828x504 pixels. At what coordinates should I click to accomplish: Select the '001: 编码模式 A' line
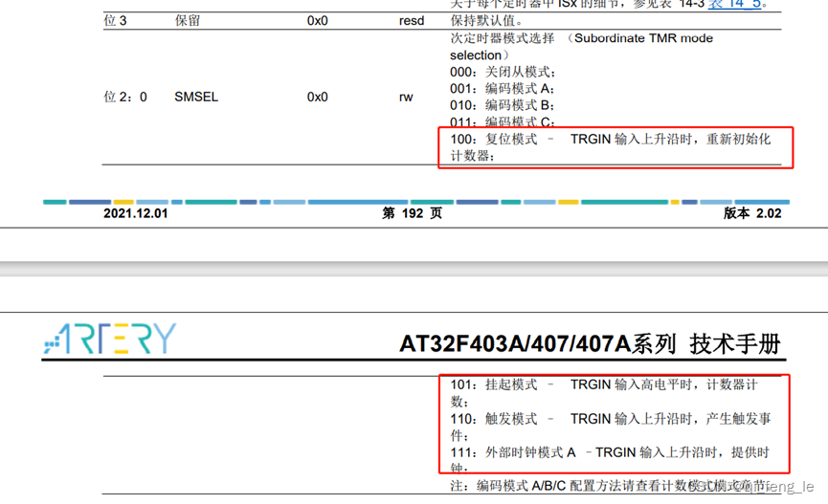(503, 89)
